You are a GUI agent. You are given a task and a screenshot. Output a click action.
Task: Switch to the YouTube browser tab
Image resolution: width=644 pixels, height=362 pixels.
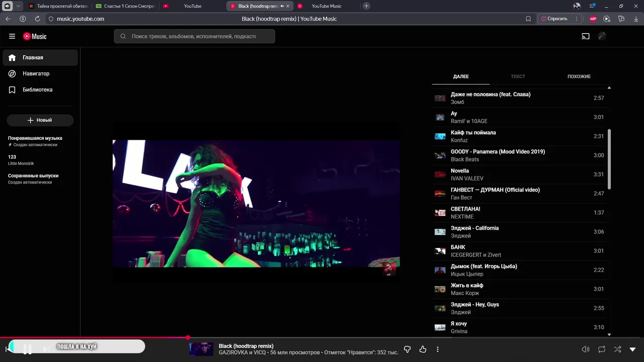192,6
